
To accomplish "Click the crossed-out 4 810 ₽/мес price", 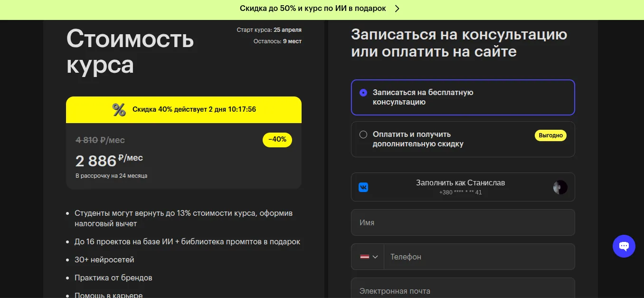I will pos(100,140).
